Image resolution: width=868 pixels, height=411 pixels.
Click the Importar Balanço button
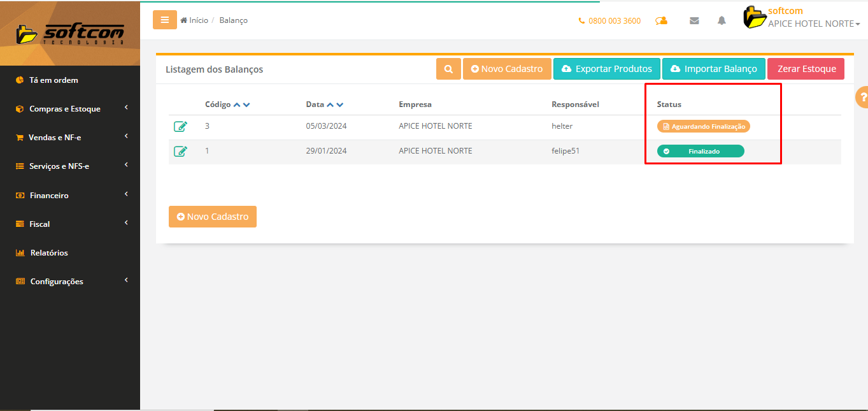(713, 69)
